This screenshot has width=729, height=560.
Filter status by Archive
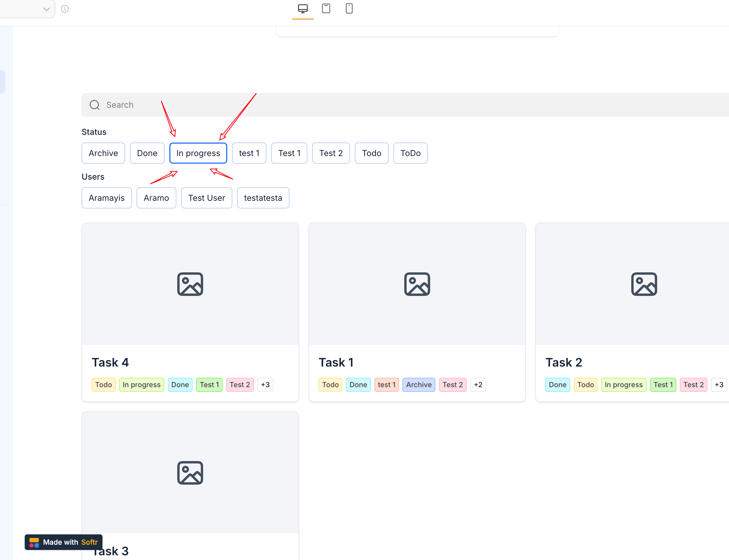click(x=103, y=153)
